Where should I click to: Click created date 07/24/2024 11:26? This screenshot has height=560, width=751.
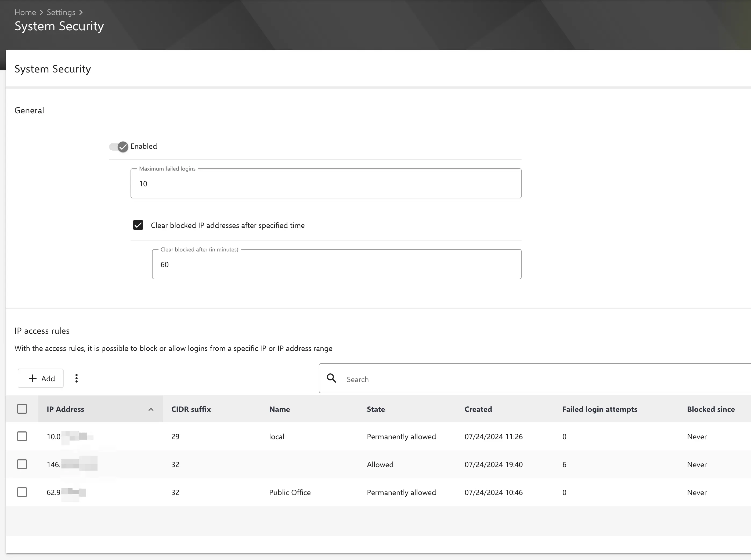(493, 437)
